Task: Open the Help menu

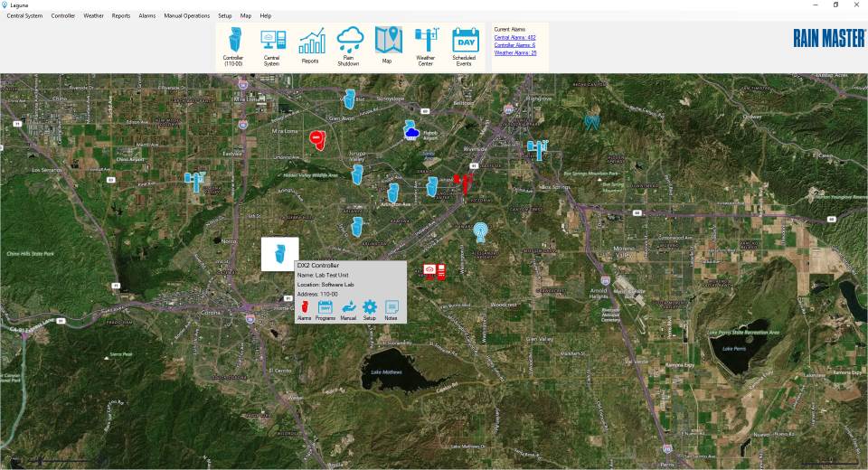Action: coord(266,15)
